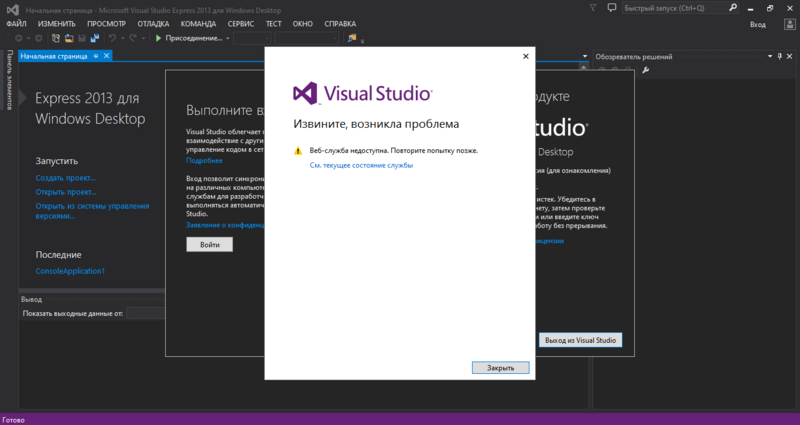Open the Redo history dropdown arrow
Image resolution: width=800 pixels, height=425 pixels.
143,38
